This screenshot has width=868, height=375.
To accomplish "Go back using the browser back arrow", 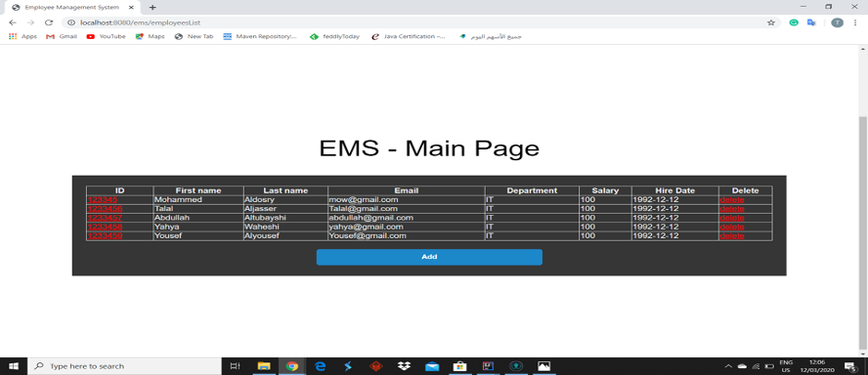I will pyautogui.click(x=13, y=22).
